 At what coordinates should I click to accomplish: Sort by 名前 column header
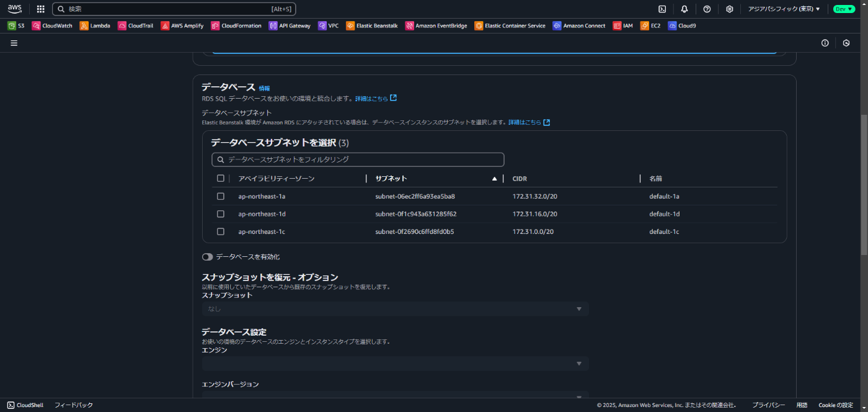(x=656, y=178)
